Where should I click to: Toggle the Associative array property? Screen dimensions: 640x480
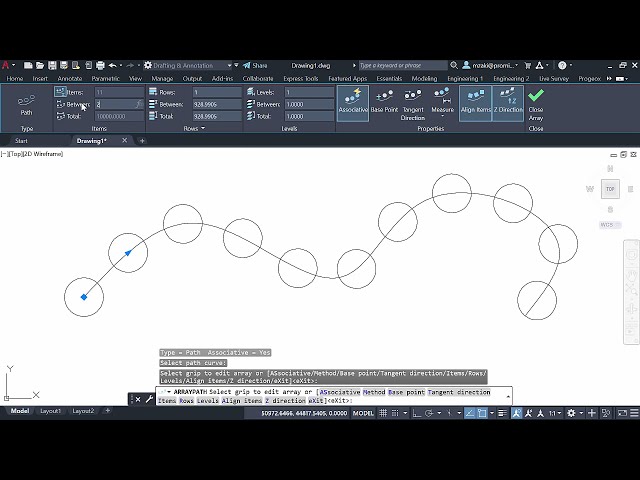click(353, 103)
